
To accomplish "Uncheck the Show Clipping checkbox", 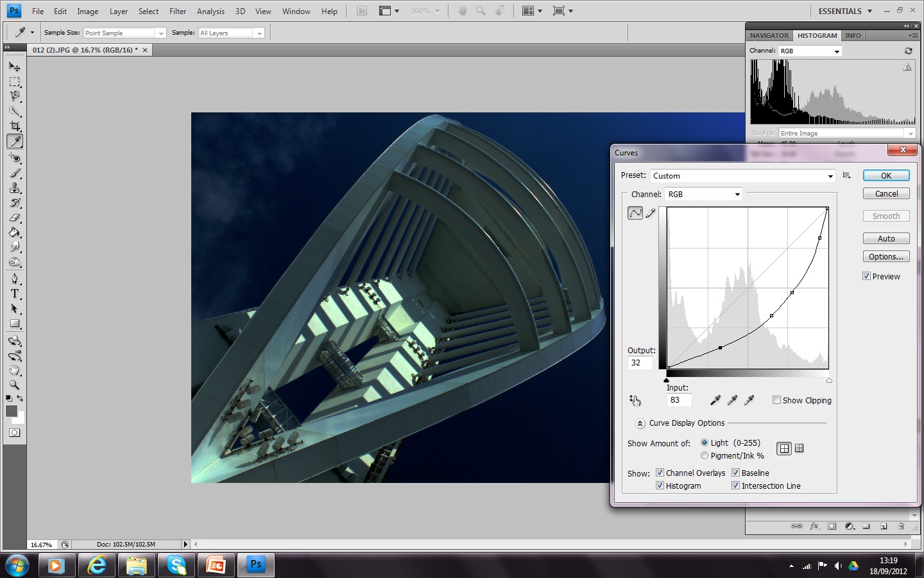I will pyautogui.click(x=776, y=400).
